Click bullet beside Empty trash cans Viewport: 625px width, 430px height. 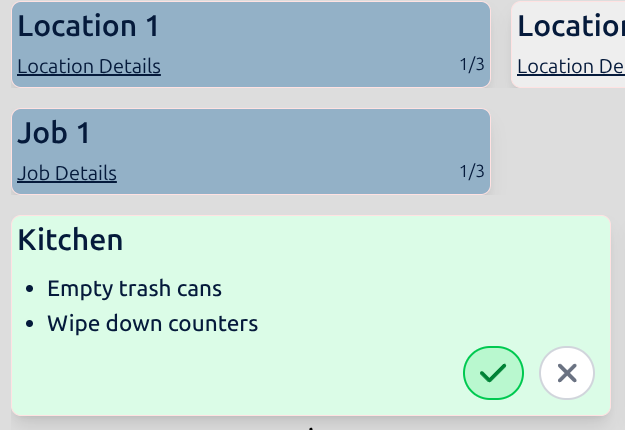[29, 289]
